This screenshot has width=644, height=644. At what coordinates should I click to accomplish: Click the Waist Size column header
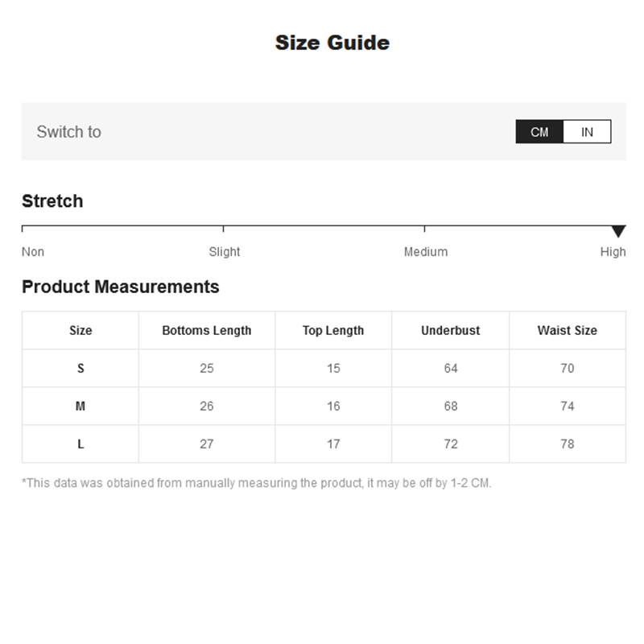click(x=568, y=330)
